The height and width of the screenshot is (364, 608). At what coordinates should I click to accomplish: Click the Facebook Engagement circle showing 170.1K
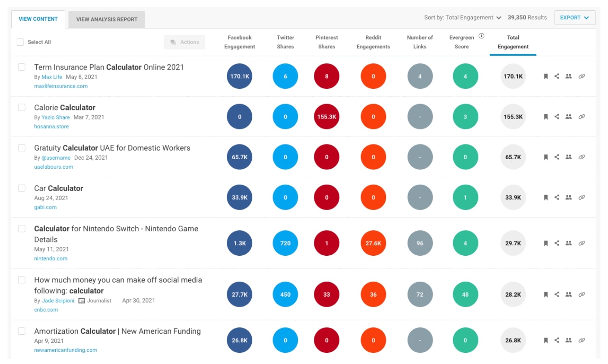(x=239, y=76)
